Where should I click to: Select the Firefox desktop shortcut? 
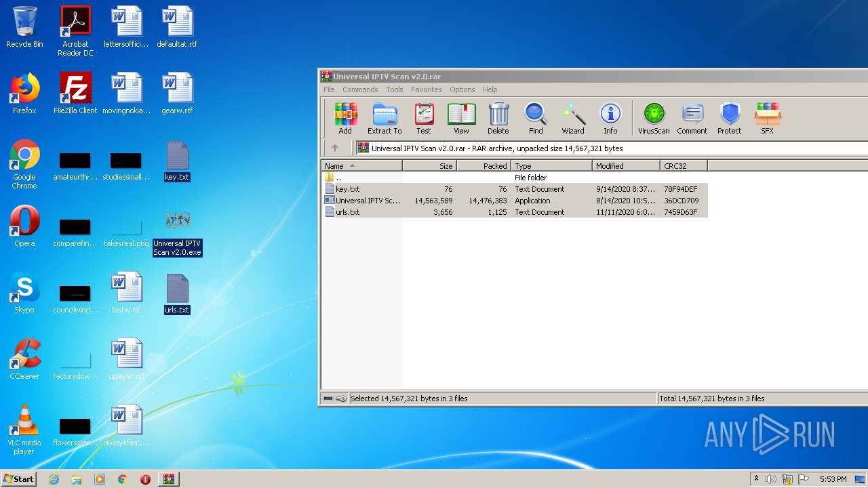(24, 94)
